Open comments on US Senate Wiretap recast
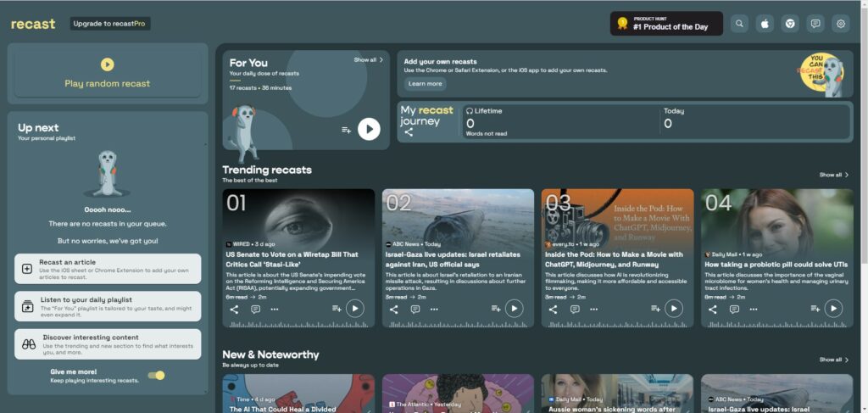This screenshot has width=868, height=413. pos(255,310)
